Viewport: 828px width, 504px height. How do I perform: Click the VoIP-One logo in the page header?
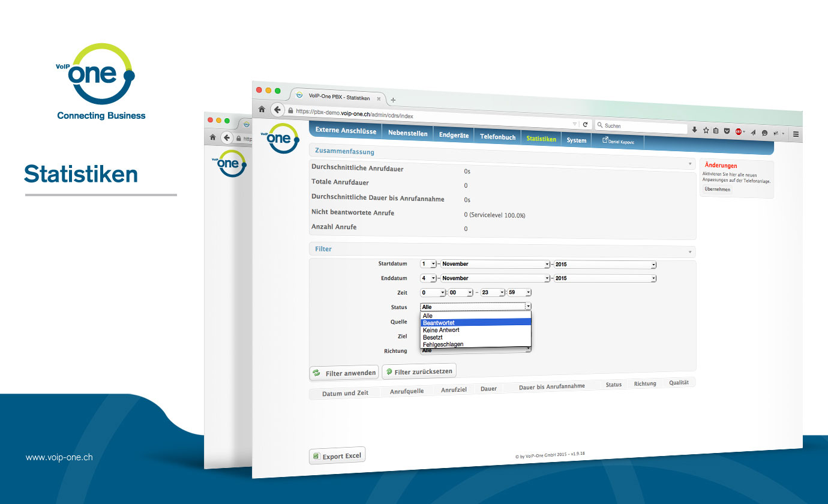pyautogui.click(x=280, y=139)
